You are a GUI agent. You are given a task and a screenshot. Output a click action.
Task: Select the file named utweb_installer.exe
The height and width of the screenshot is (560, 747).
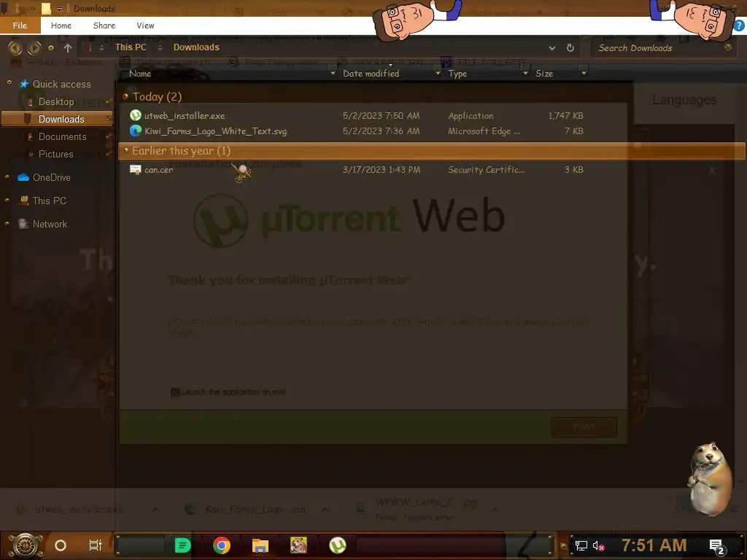(x=185, y=116)
